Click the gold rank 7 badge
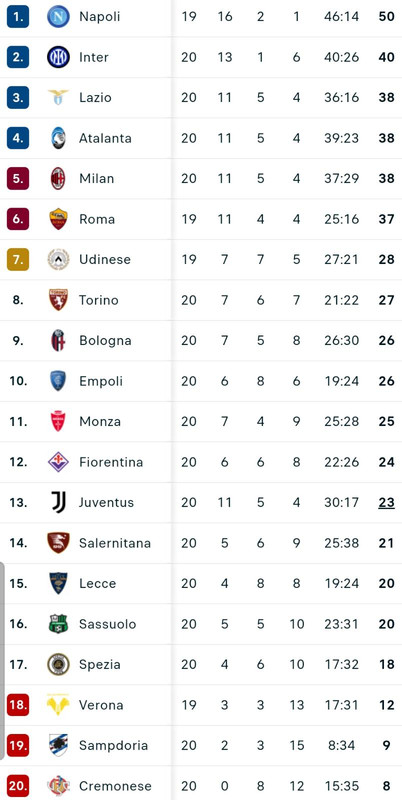 18,259
